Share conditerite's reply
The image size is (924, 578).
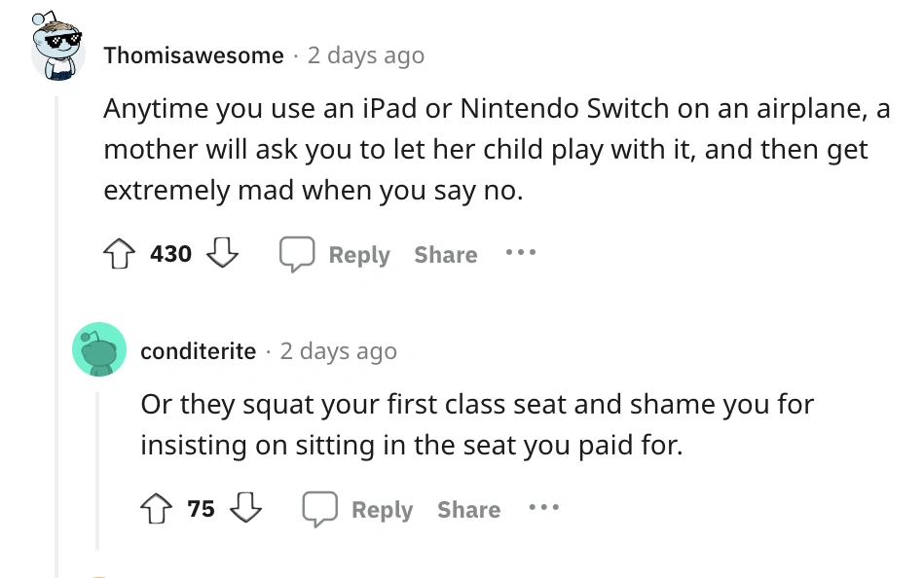pyautogui.click(x=468, y=510)
